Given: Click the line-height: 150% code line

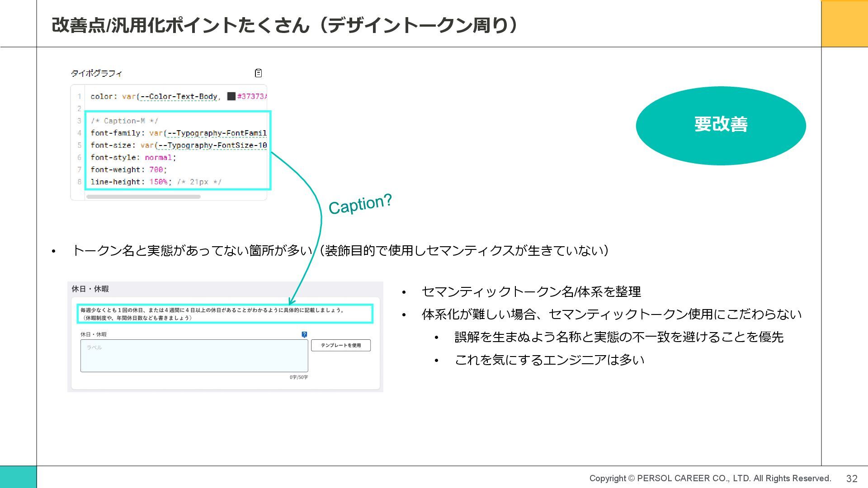Looking at the screenshot, I should pos(156,182).
